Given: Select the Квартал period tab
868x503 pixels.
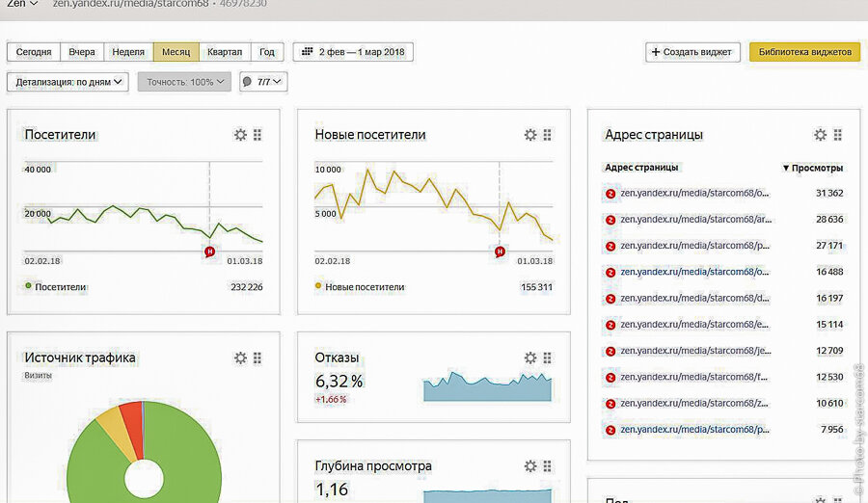Looking at the screenshot, I should [225, 52].
